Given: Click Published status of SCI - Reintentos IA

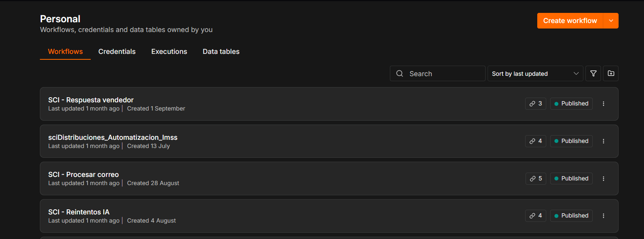Looking at the screenshot, I should tap(571, 216).
